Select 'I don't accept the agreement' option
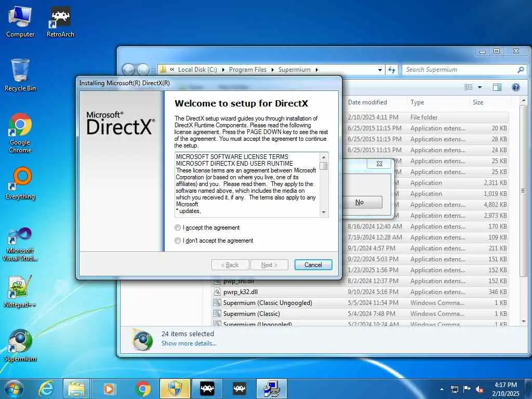The width and height of the screenshot is (532, 399). [178, 241]
